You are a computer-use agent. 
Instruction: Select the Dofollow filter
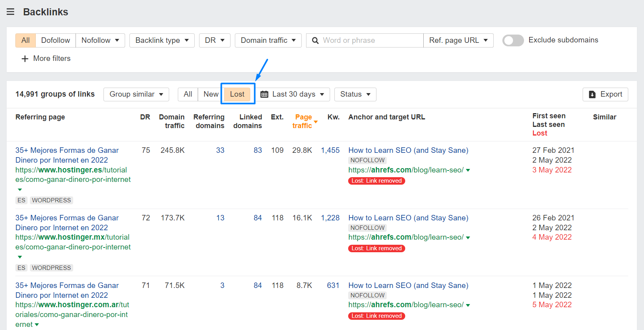point(55,40)
